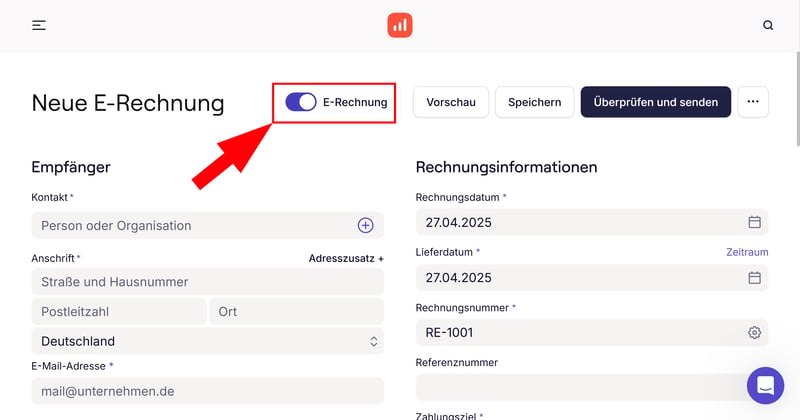Select the Ort input field
800x420 pixels.
point(295,311)
